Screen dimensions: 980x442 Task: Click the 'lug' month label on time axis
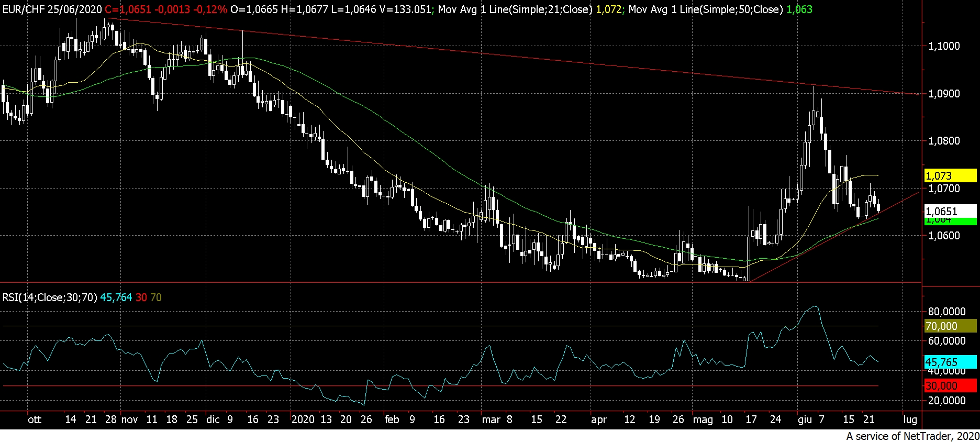910,419
